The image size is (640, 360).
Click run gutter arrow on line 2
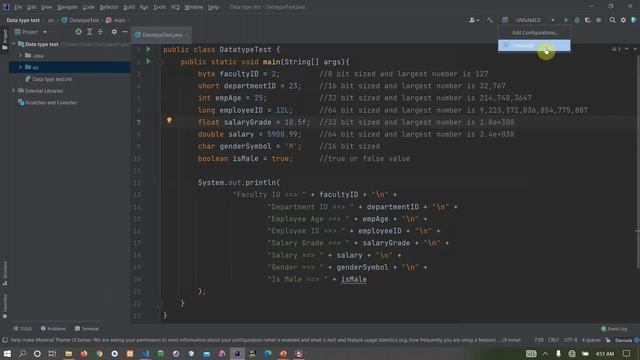point(149,61)
